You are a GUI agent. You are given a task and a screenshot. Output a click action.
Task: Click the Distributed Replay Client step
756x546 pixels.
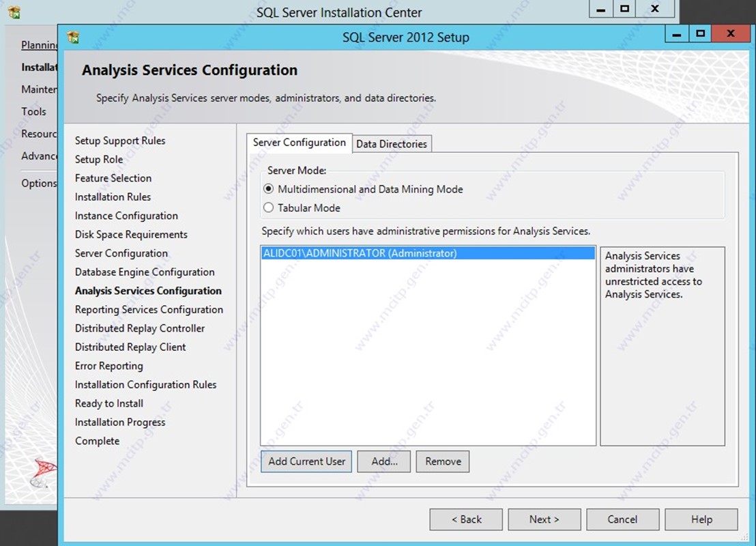click(130, 347)
